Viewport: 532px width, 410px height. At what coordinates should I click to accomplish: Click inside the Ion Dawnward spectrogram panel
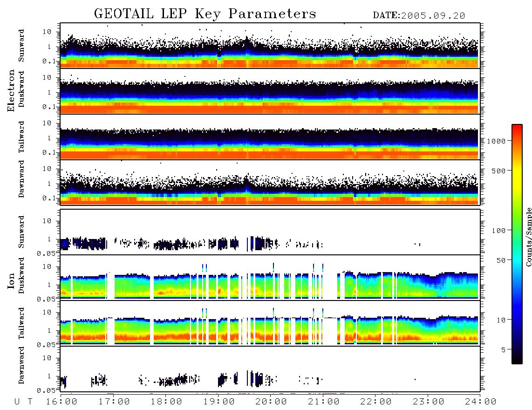[270, 369]
